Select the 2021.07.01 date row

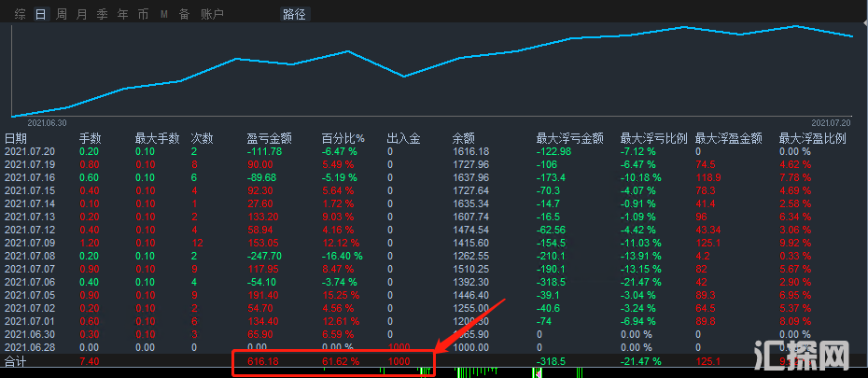(x=28, y=322)
